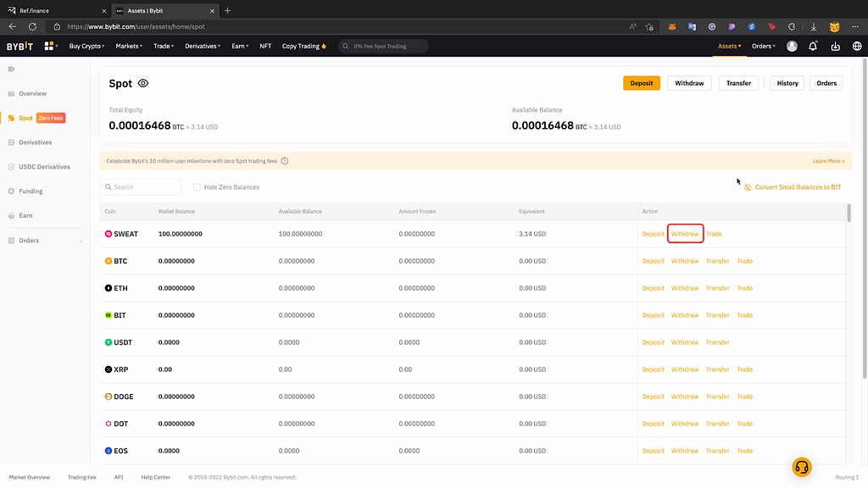Click Convert Small Balances to BIT
The height and width of the screenshot is (488, 868).
point(793,187)
